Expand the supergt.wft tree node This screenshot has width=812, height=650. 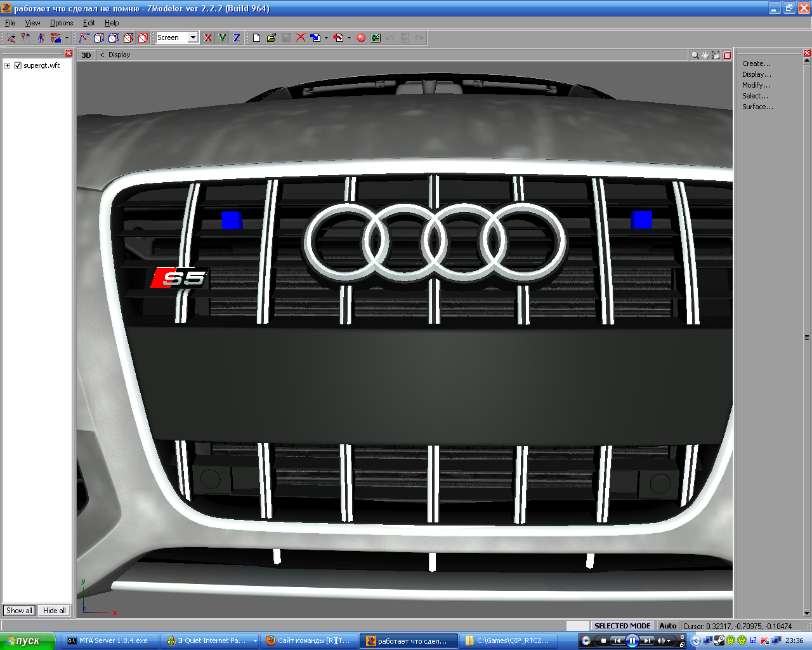(x=7, y=65)
